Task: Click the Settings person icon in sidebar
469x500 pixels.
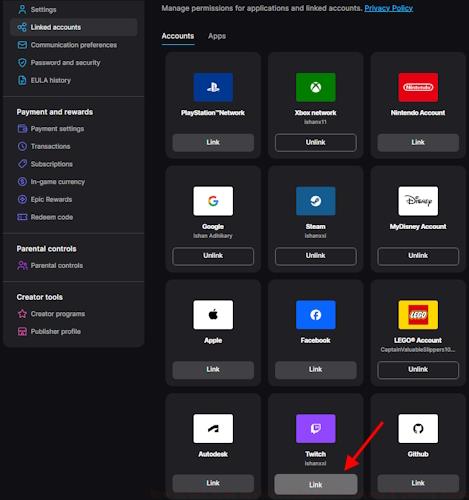Action: tap(22, 9)
